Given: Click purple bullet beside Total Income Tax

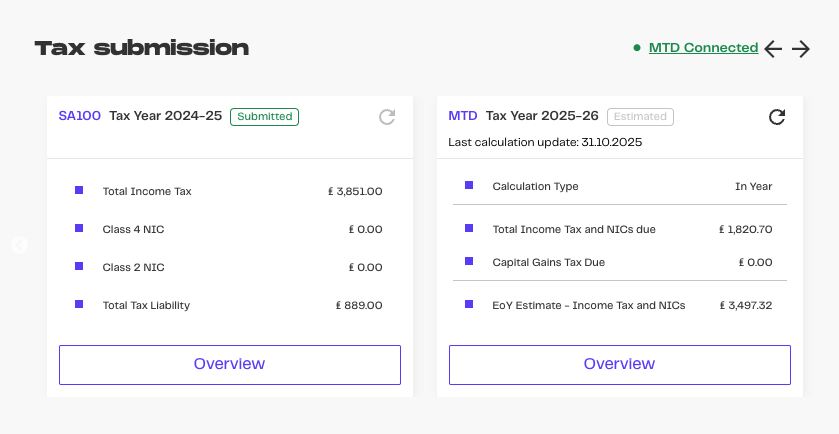Looking at the screenshot, I should click(79, 190).
